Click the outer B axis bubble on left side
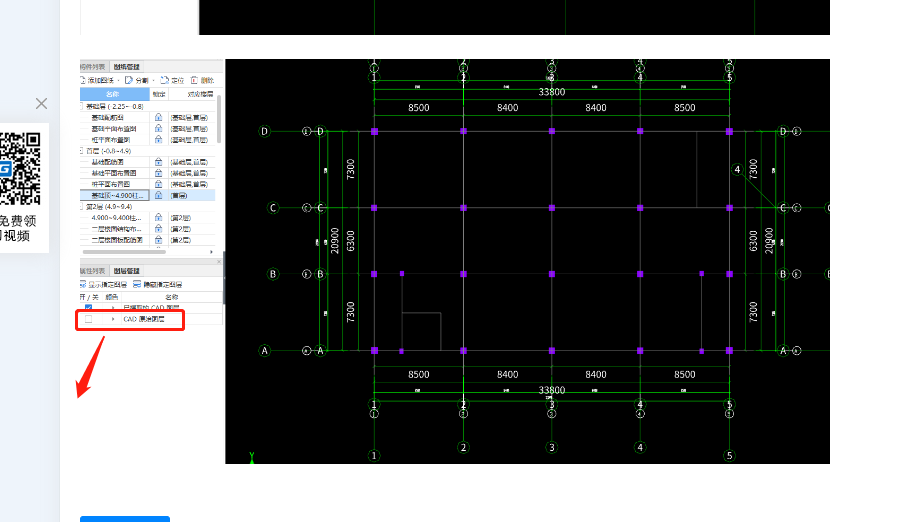911x522 pixels. (x=273, y=274)
